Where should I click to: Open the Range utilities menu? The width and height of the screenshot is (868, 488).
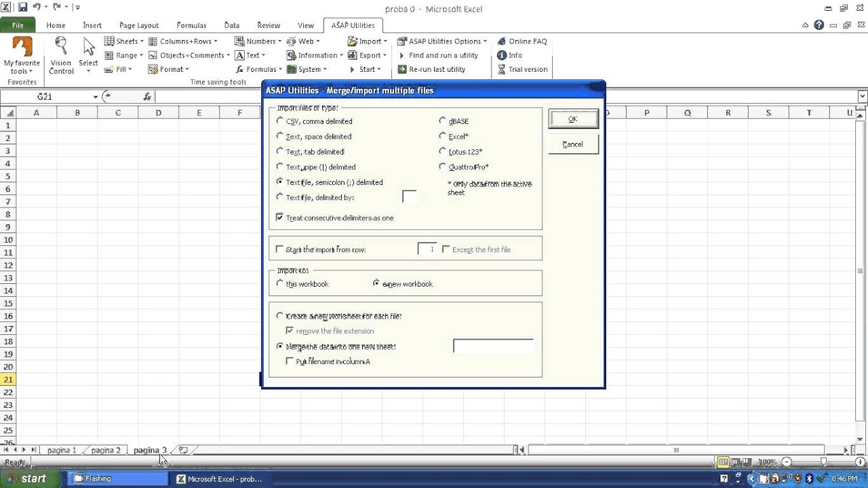pyautogui.click(x=123, y=56)
